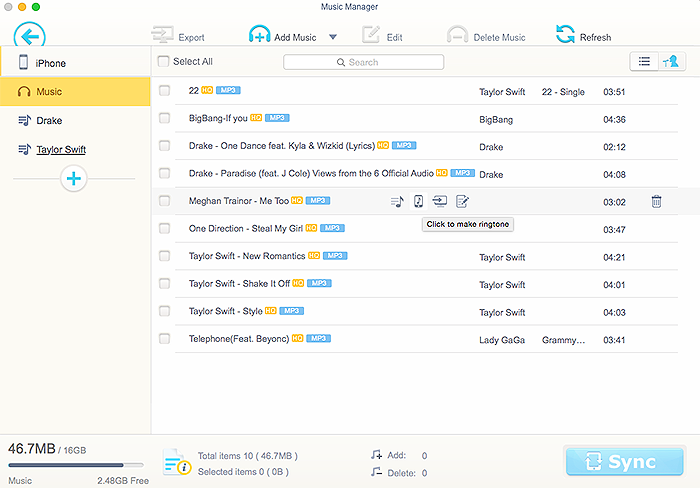The image size is (700, 488).
Task: Click the plus button to add playlist
Action: (x=74, y=179)
